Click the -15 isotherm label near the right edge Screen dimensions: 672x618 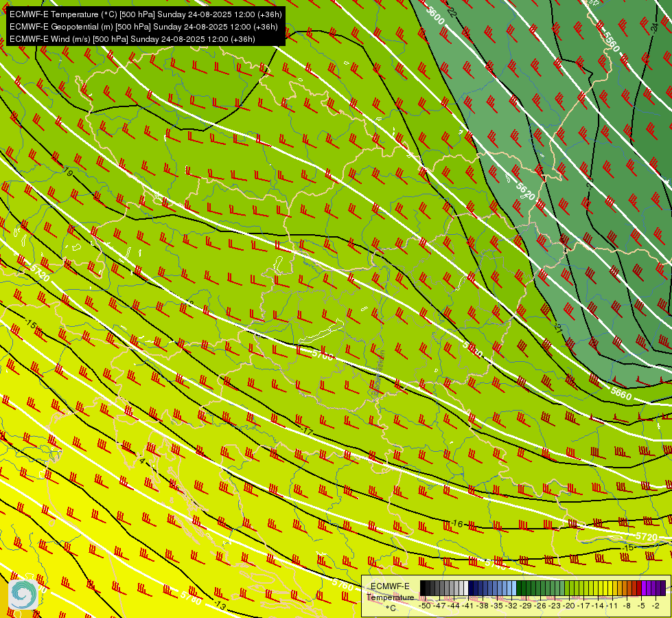pos(628,548)
